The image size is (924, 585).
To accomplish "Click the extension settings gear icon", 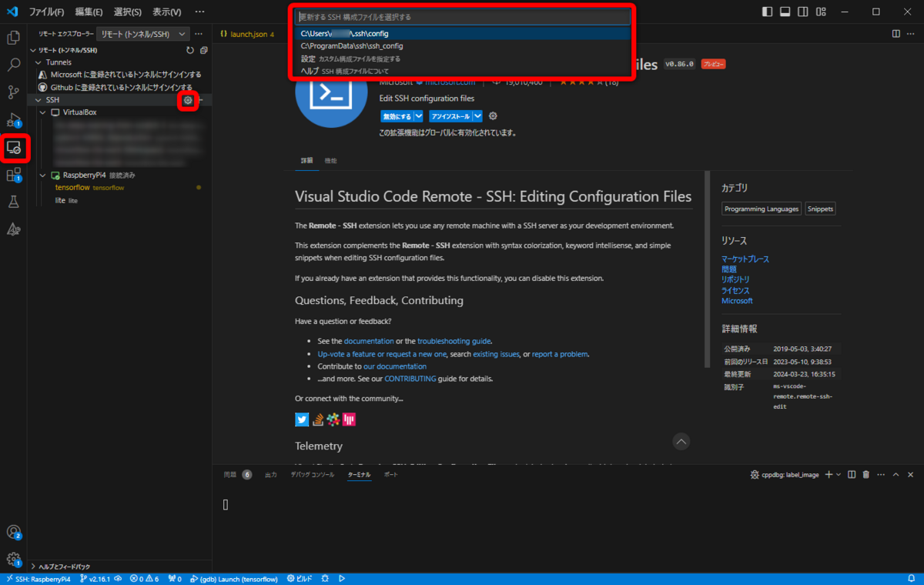I will click(x=493, y=116).
